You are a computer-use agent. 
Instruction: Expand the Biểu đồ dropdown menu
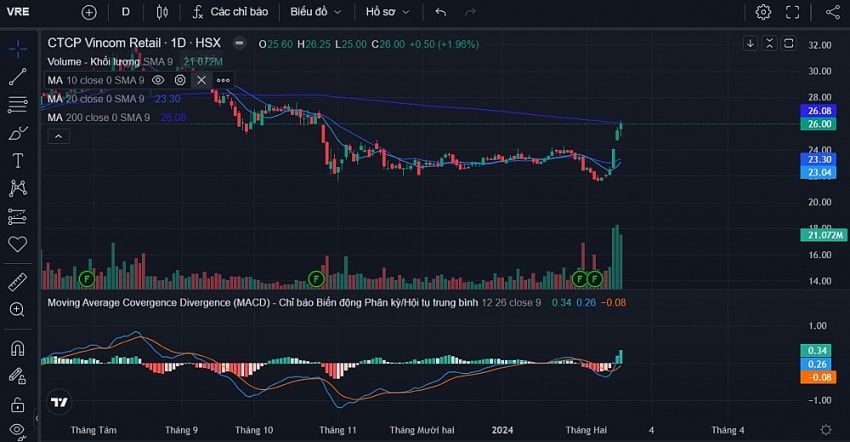click(315, 12)
